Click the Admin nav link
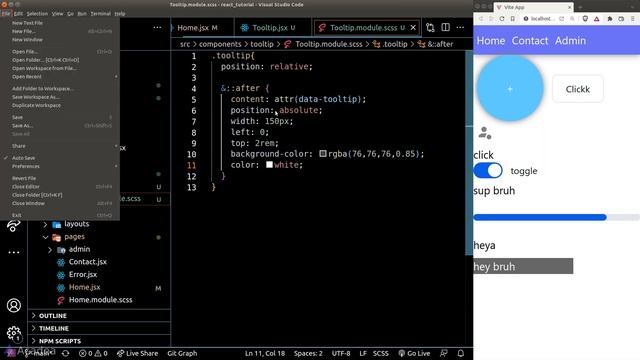640x360 pixels. point(570,40)
